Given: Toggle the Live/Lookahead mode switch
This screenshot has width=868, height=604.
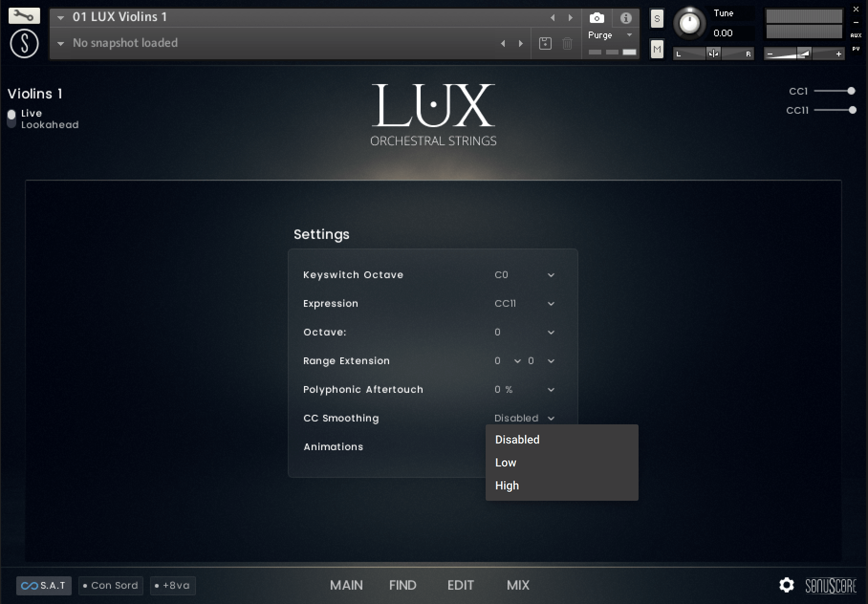Looking at the screenshot, I should click(x=11, y=119).
